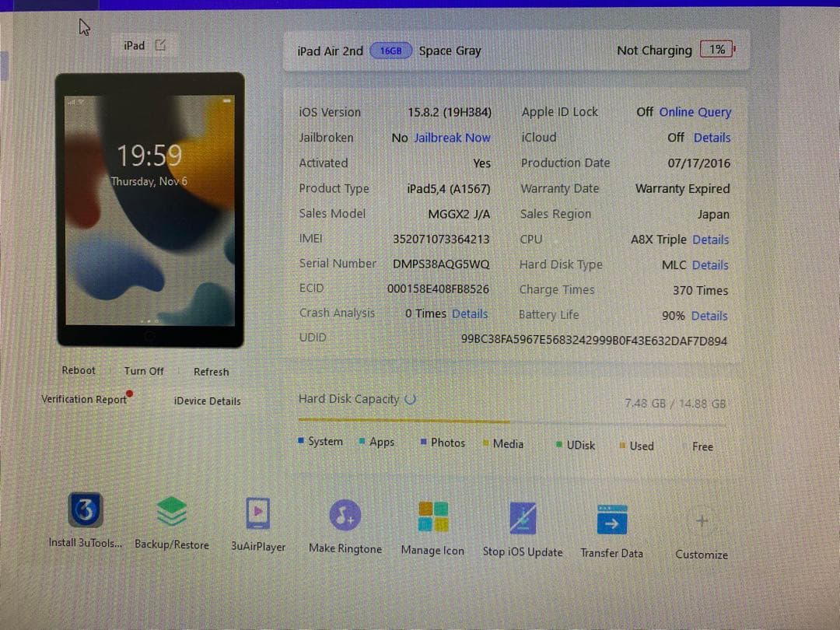Click the 7.48 GB / 14.88 GB text
The width and height of the screenshot is (840, 630).
tap(675, 404)
